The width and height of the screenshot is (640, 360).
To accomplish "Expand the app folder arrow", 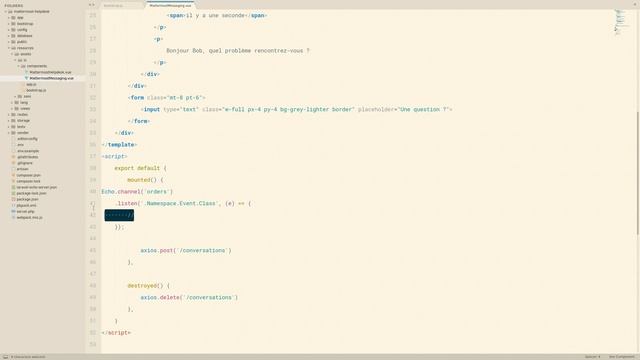I will [x=9, y=18].
